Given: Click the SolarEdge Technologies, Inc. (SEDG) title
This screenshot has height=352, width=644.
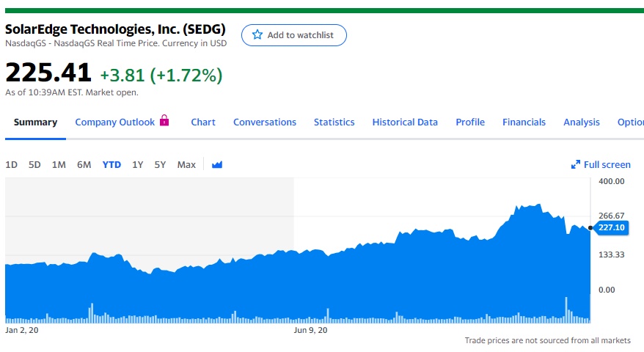Looking at the screenshot, I should (115, 29).
